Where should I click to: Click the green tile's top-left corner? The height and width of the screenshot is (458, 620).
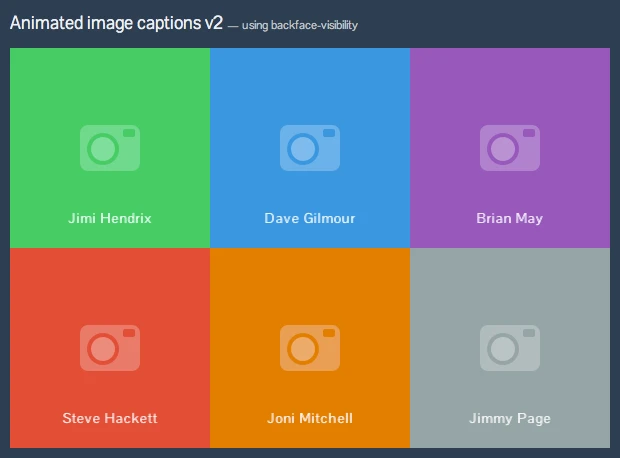point(16,54)
